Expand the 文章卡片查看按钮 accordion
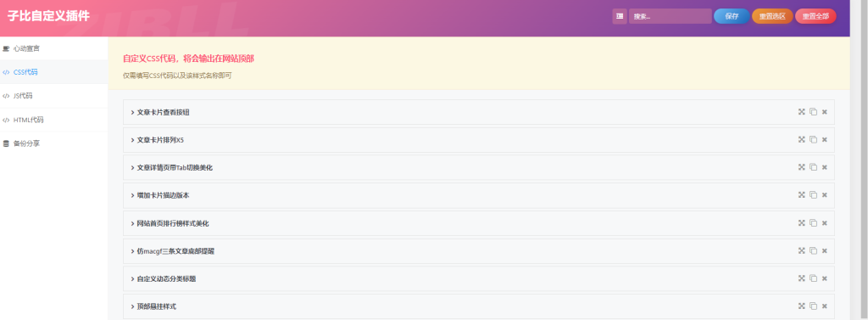 (x=478, y=112)
